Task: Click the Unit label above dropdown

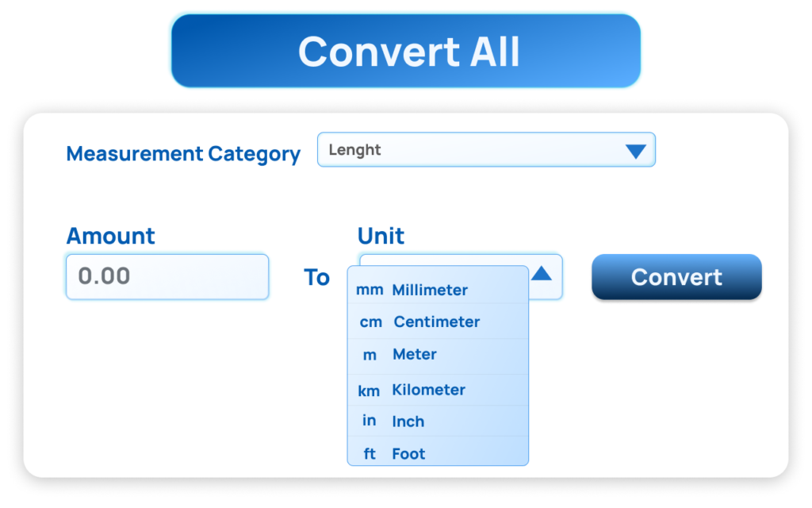Action: click(x=381, y=236)
